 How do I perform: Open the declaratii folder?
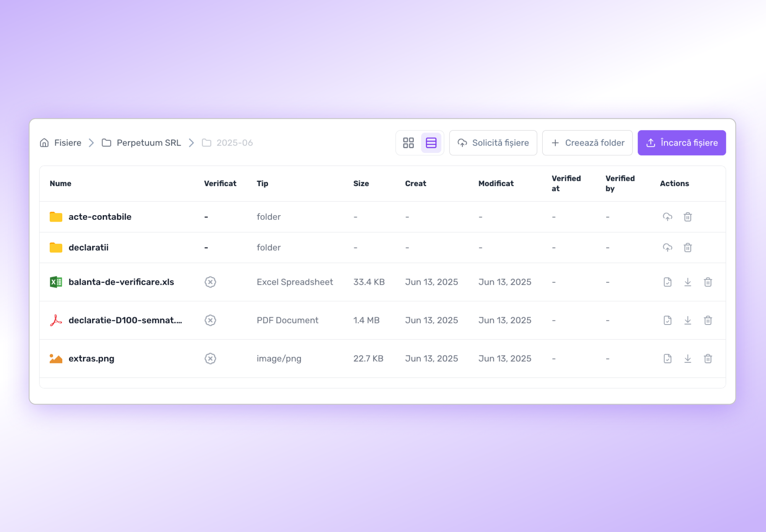click(x=88, y=247)
